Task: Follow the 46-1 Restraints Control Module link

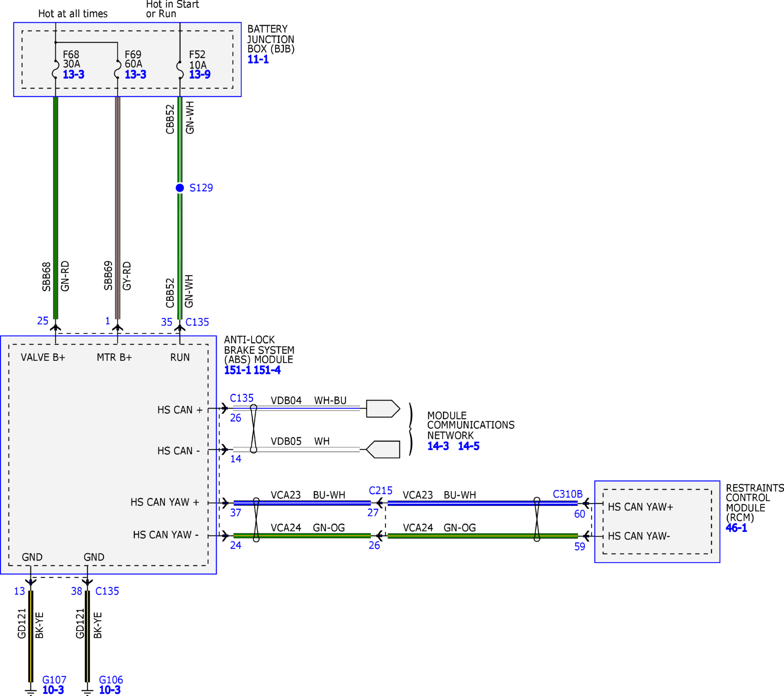Action: [x=737, y=528]
